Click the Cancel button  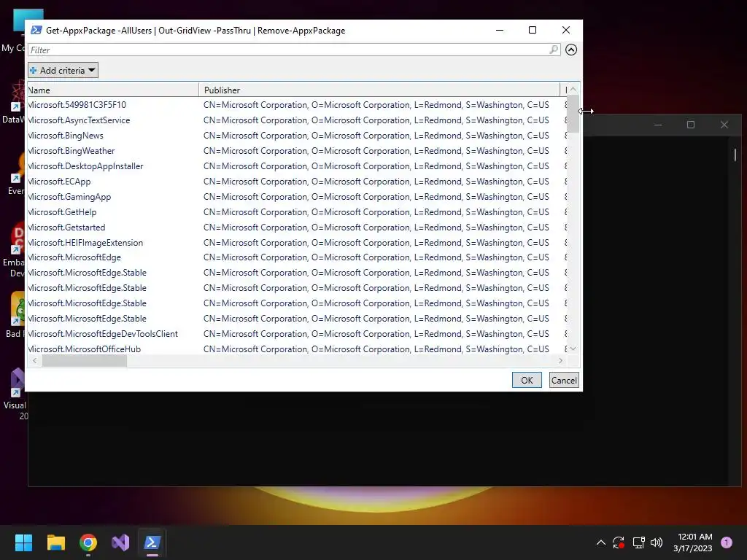tap(564, 380)
